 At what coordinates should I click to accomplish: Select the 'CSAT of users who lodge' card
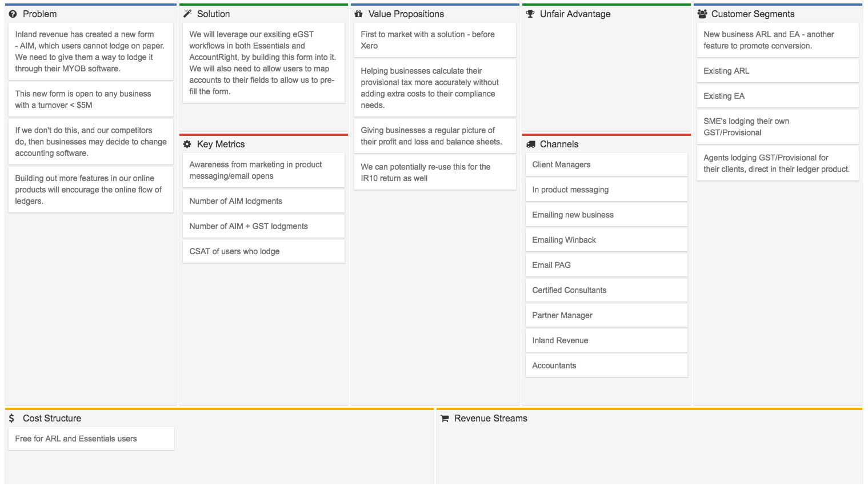[263, 251]
